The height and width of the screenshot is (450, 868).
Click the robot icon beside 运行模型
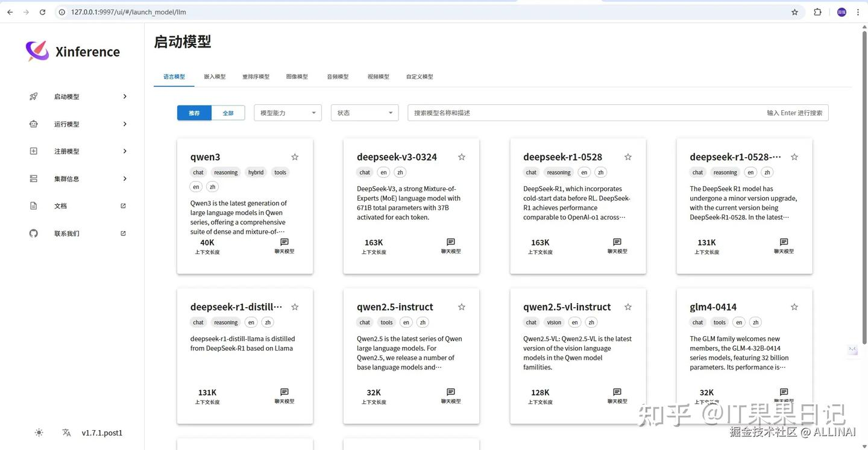click(34, 124)
